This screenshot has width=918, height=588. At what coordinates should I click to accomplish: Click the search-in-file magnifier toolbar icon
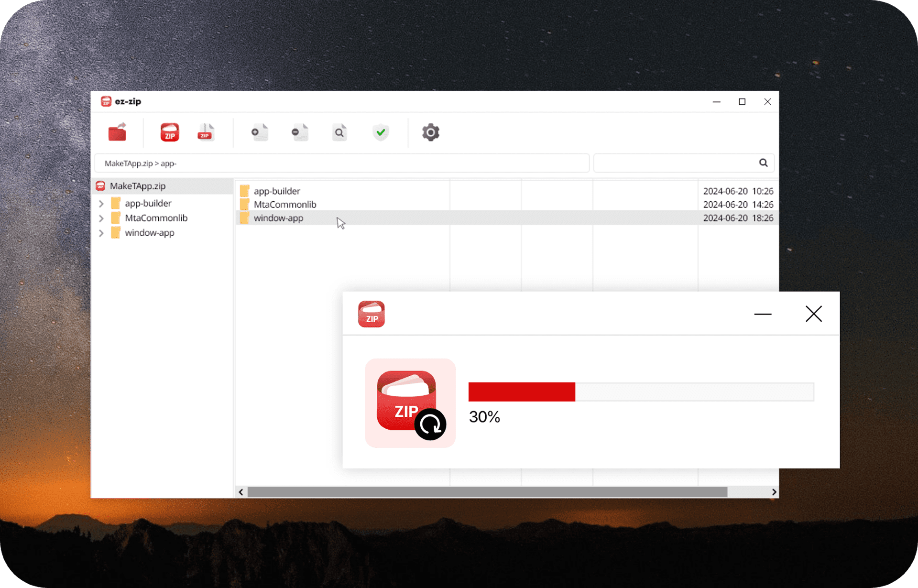339,132
